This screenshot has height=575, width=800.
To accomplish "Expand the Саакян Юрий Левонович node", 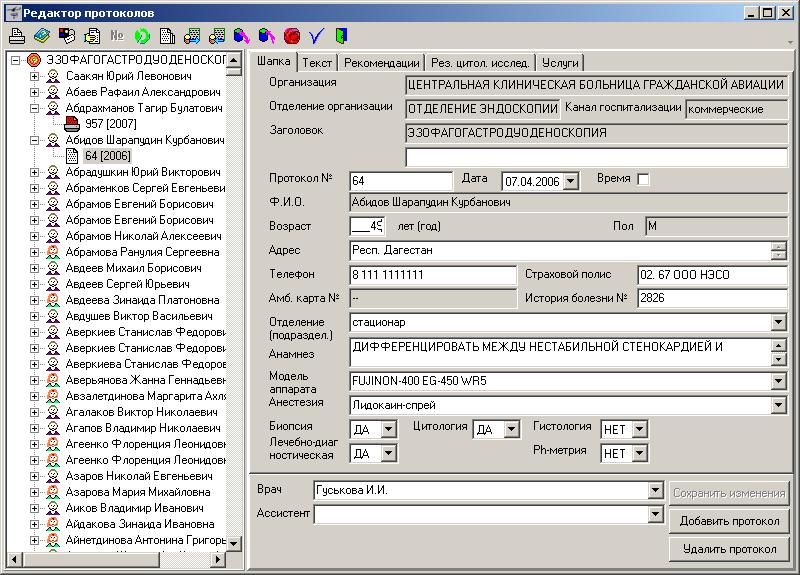I will 36,76.
